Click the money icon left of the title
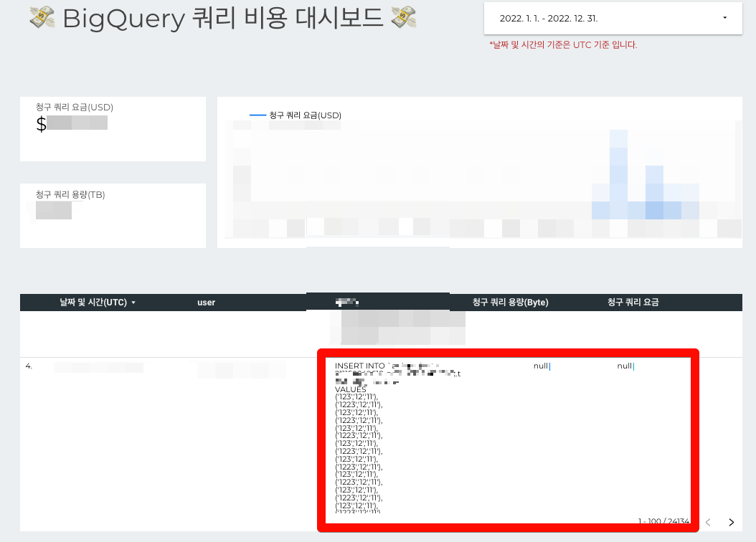This screenshot has height=542, width=756. [x=42, y=17]
